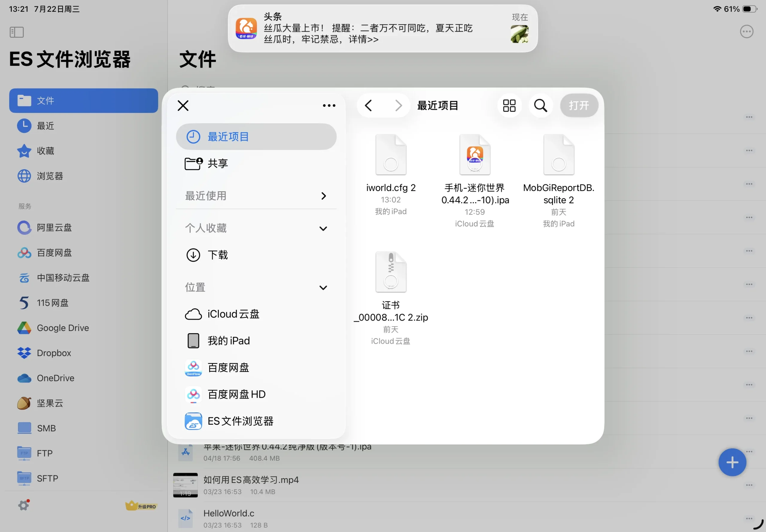The width and height of the screenshot is (766, 532).
Task: Close the file picker with X
Action: (183, 106)
